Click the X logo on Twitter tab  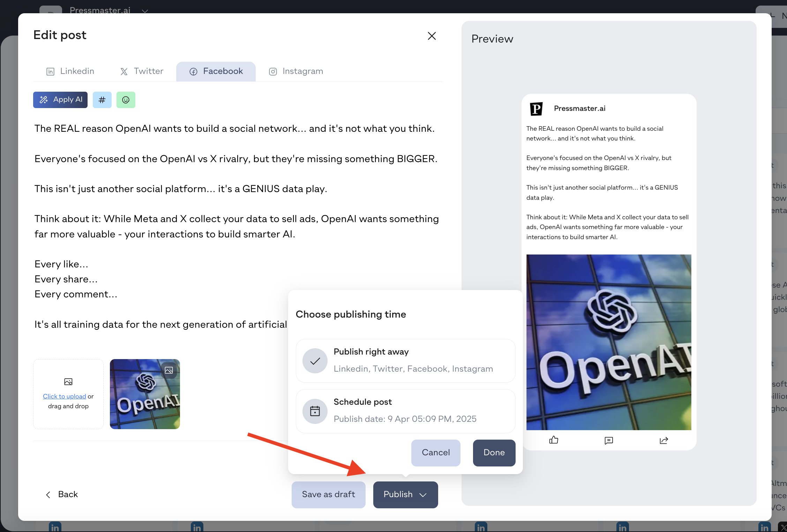tap(124, 72)
